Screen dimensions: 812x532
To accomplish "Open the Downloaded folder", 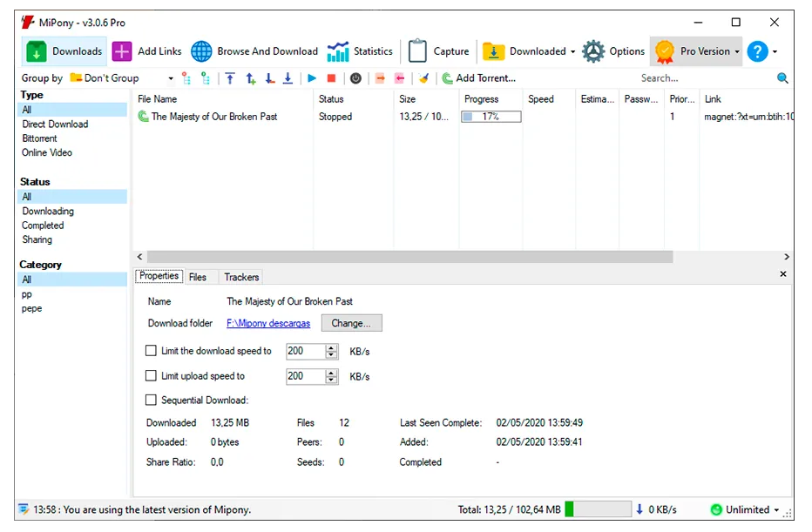I will [493, 51].
